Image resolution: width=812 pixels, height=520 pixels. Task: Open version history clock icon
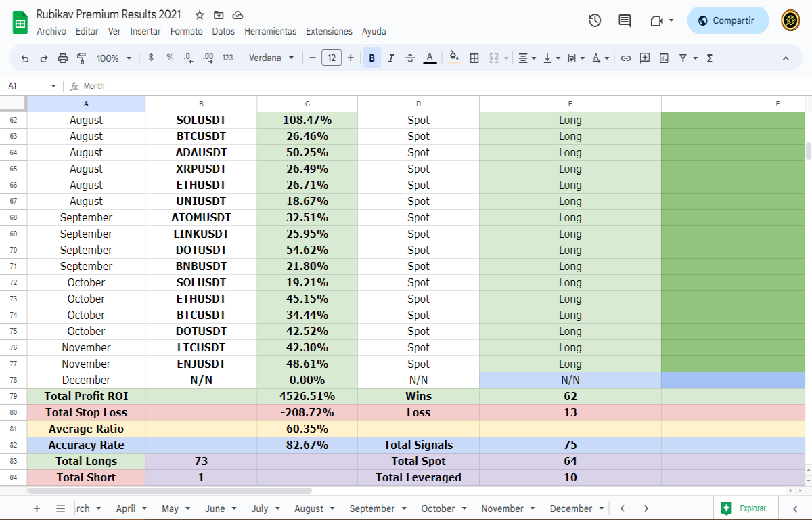point(595,20)
